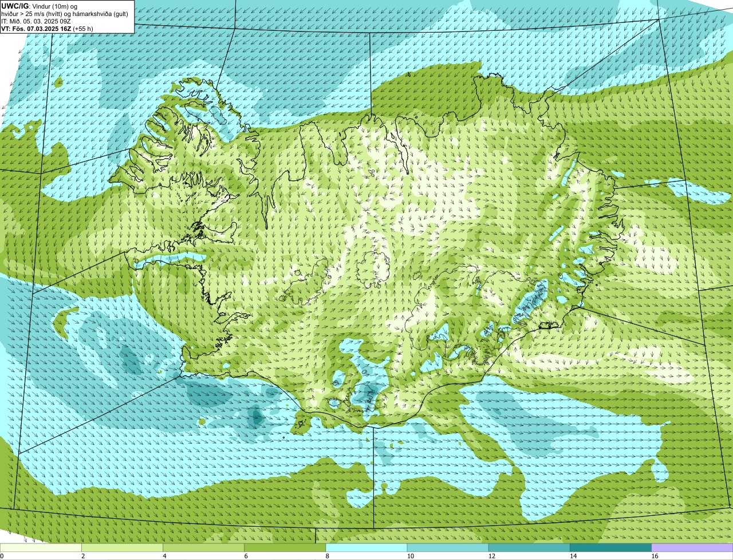Click the 14–16 m/s dark teal legend swatch
Viewport: 733px width, 560px height.
[x=611, y=547]
